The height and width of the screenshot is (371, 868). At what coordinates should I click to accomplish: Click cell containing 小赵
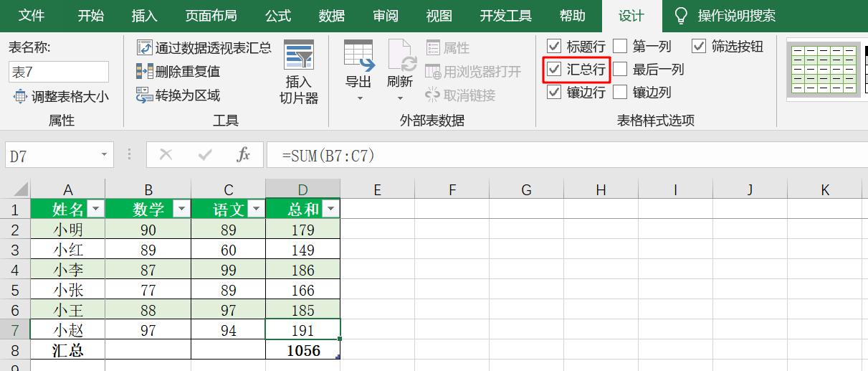[x=68, y=330]
